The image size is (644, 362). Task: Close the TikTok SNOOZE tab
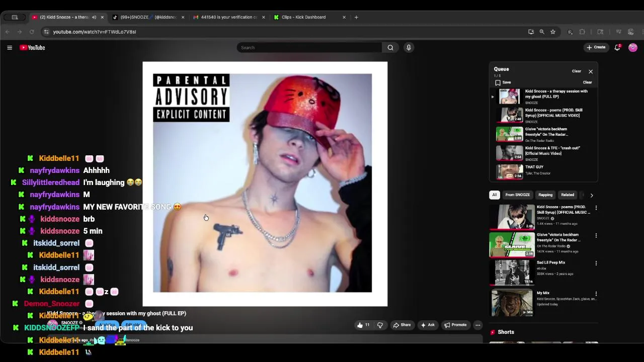[183, 17]
